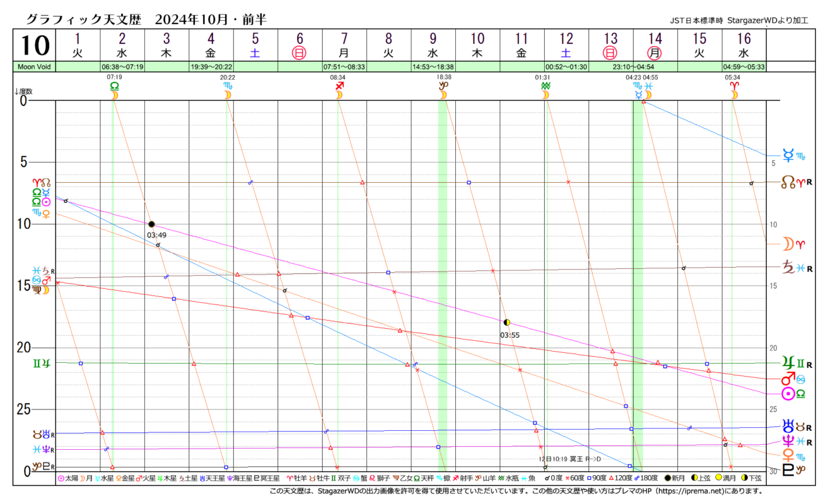
Task: Select the day 10 Thursday column header
Action: point(477,45)
